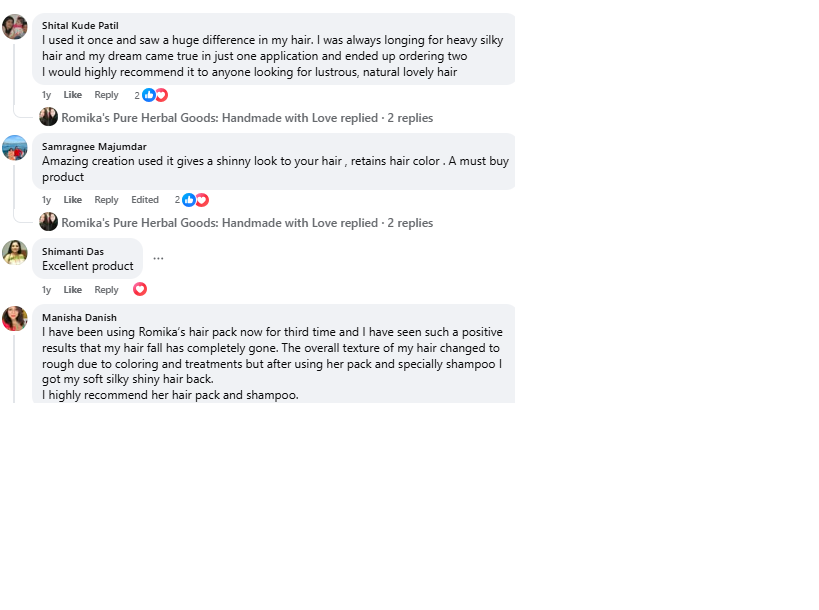Click Shimanti Das's profile avatar
819x610 pixels.
[x=15, y=252]
